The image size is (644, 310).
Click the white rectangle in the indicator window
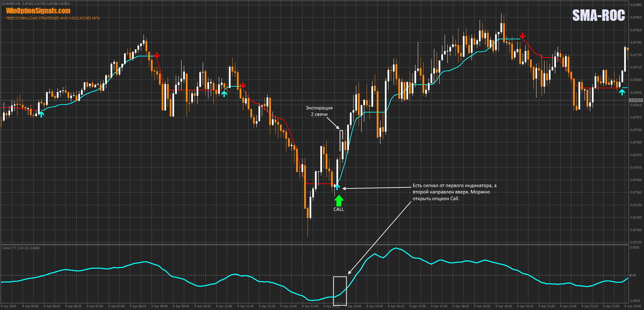(340, 291)
